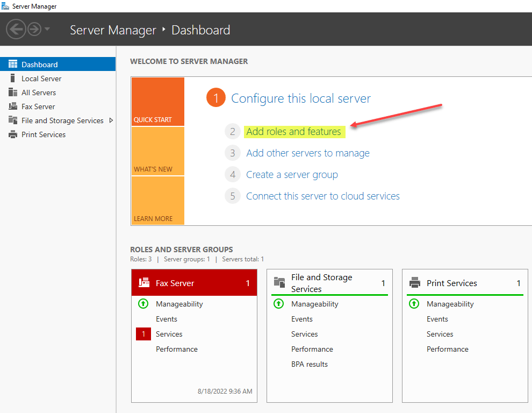The image size is (532, 413).
Task: Click the File and Storage Services tile header
Action: click(x=329, y=282)
